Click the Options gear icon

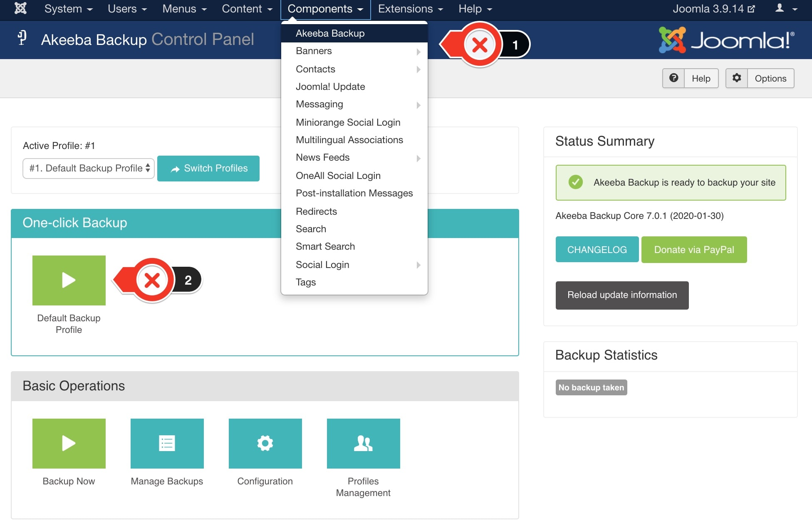click(x=737, y=78)
